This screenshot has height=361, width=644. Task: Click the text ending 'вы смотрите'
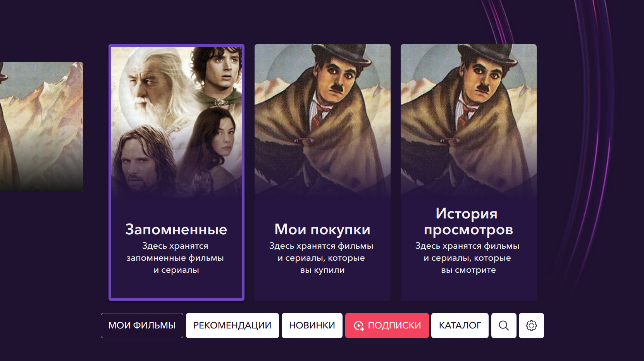(x=468, y=258)
